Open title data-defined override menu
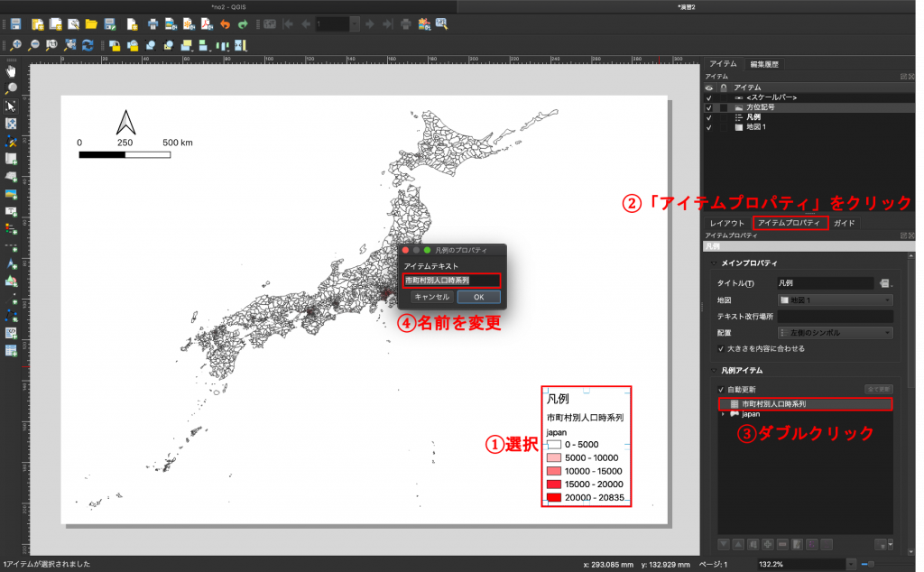Viewport: 924px width, 572px height. 884,284
